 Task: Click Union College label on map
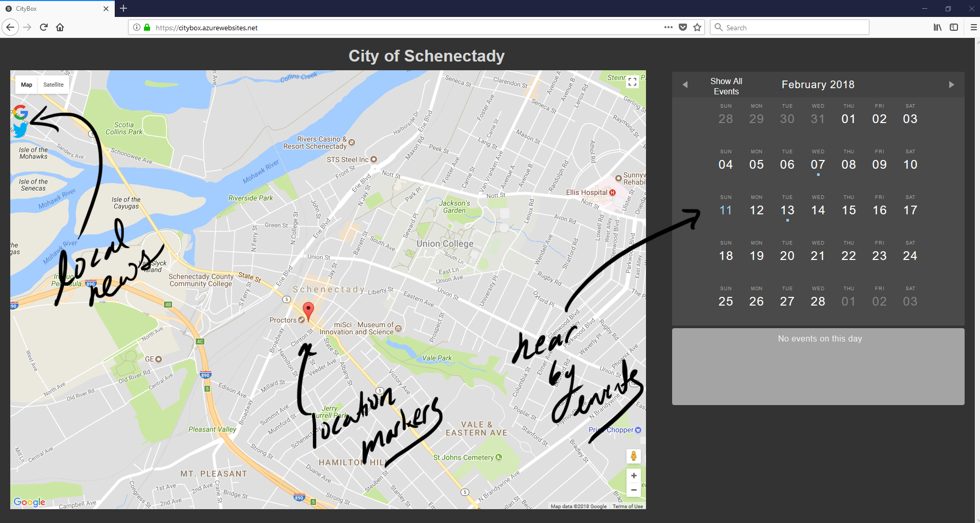(445, 244)
